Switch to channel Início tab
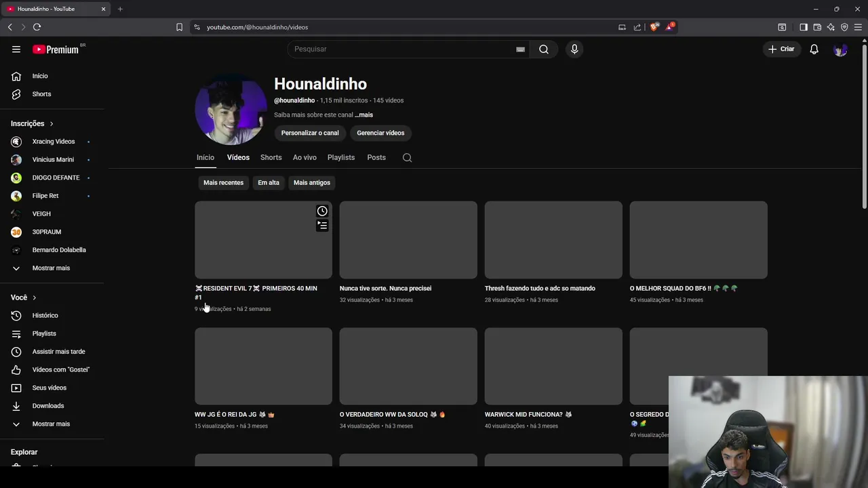The image size is (868, 488). 205,157
